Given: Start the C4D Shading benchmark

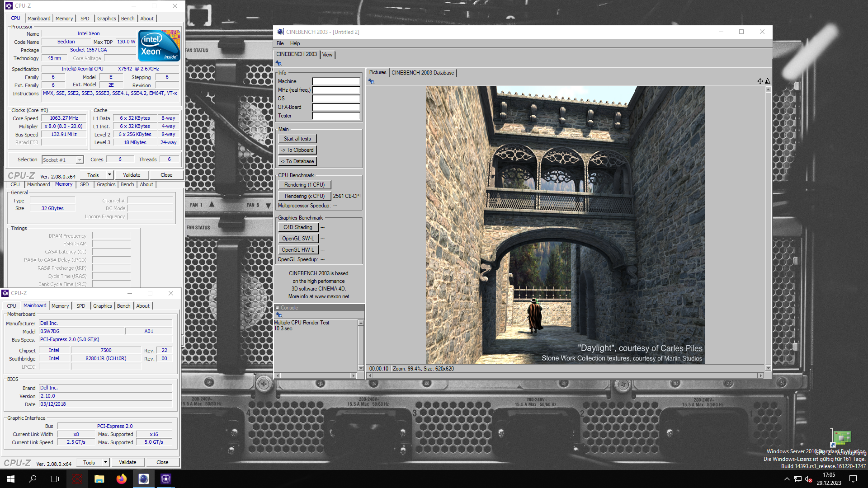Looking at the screenshot, I should tap(298, 227).
